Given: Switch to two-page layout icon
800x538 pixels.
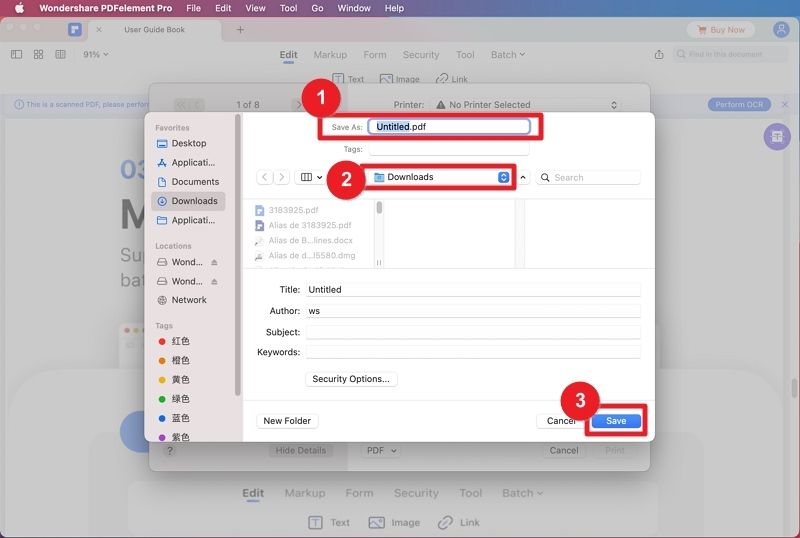Looking at the screenshot, I should click(60, 54).
